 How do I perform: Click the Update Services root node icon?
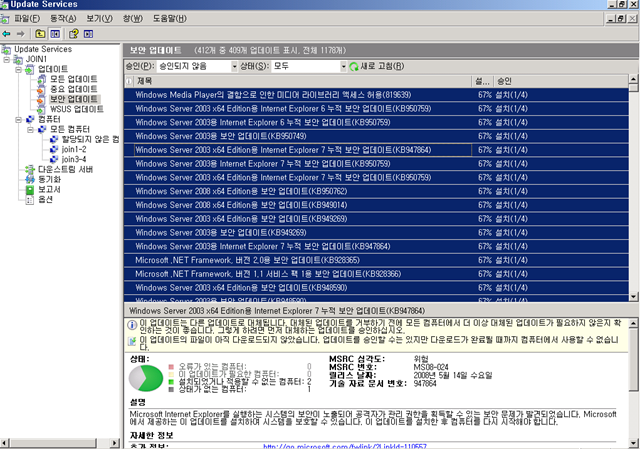tap(6, 49)
